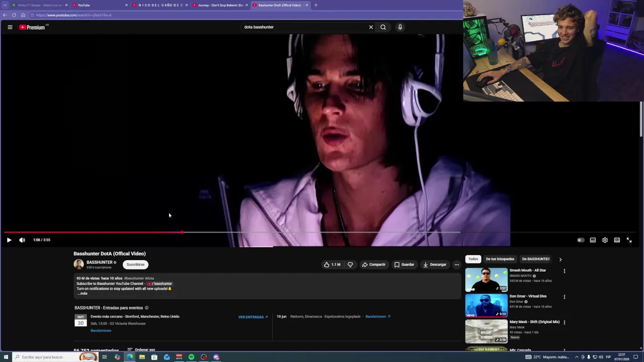Viewport: 644px width, 362px height.
Task: Open Bandsintown link for Rødovre event
Action: coord(378,317)
